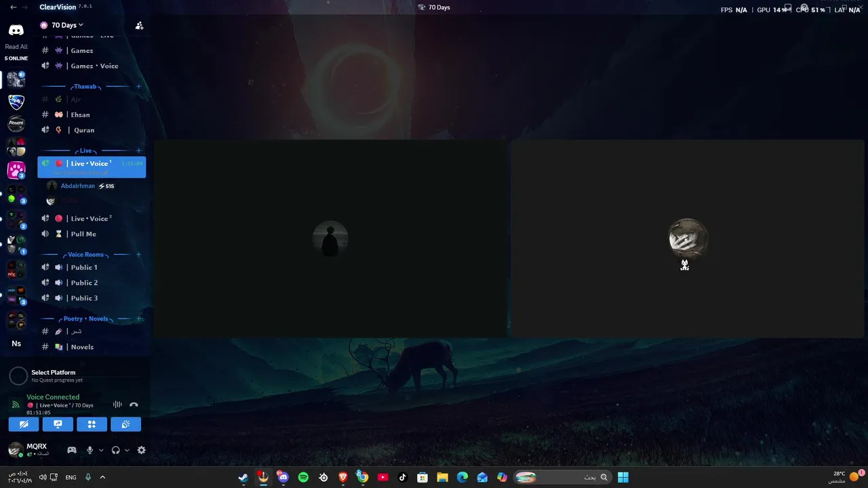Click the Voice Connected status text

pyautogui.click(x=53, y=397)
